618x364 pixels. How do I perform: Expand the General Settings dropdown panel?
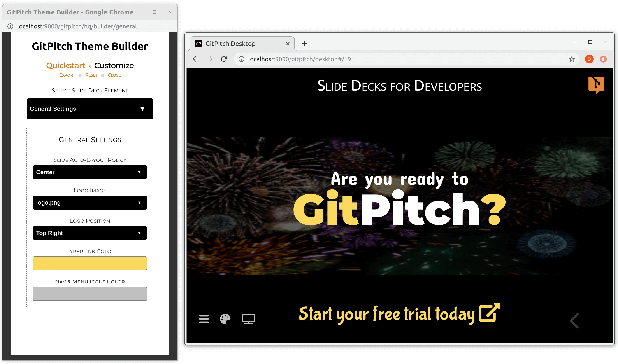[x=90, y=109]
